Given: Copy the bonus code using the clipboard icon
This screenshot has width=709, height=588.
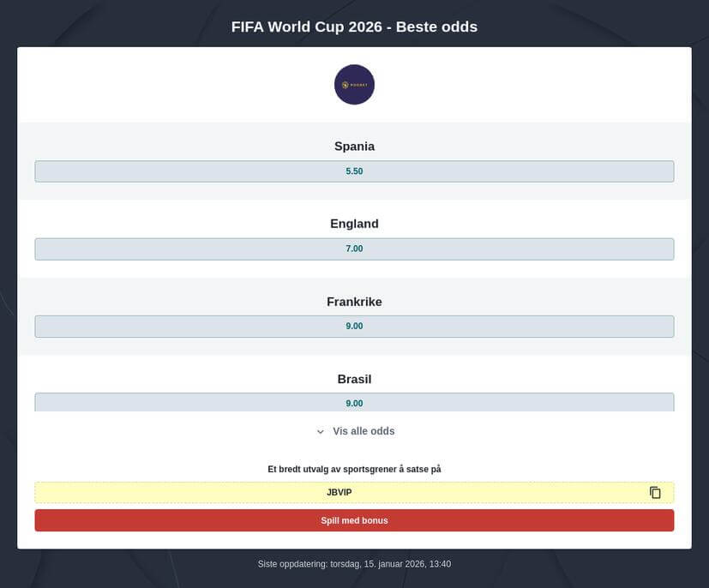Looking at the screenshot, I should point(655,492).
